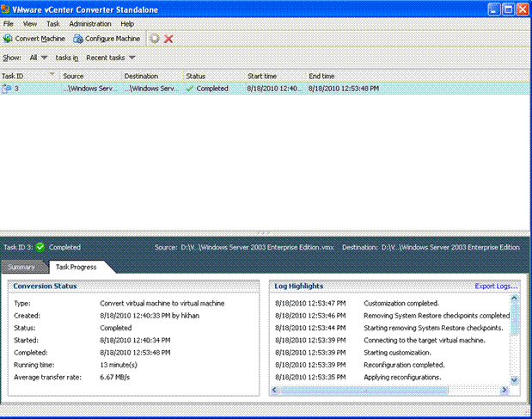Click the gray cancel task icon
Viewport: 532px width, 419px height.
click(155, 39)
